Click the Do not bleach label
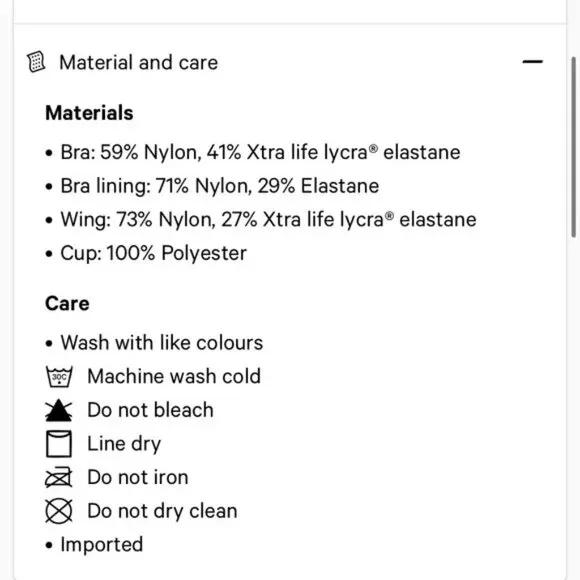Viewport: 580px width, 580px height. pos(151,410)
